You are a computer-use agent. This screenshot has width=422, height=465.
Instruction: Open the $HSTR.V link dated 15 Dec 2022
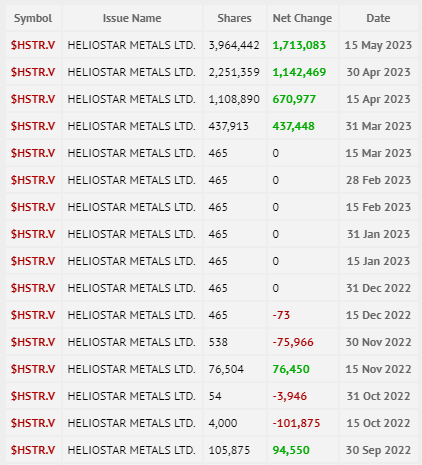33,315
